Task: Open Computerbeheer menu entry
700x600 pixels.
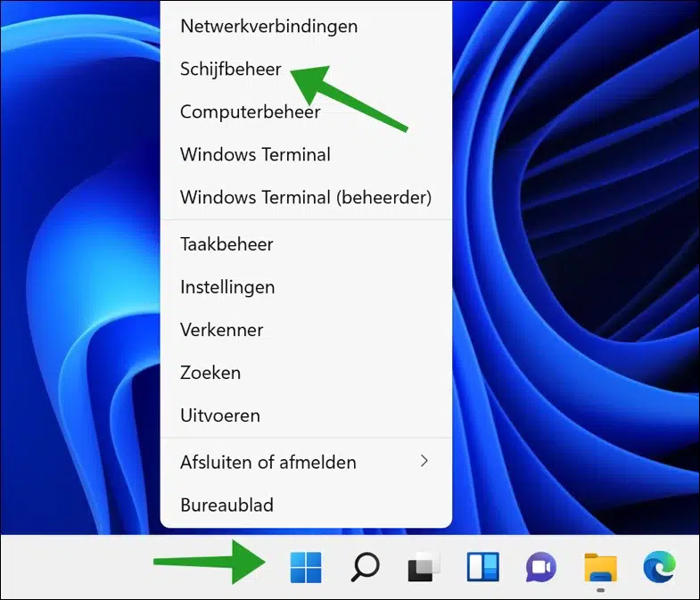Action: (306, 112)
